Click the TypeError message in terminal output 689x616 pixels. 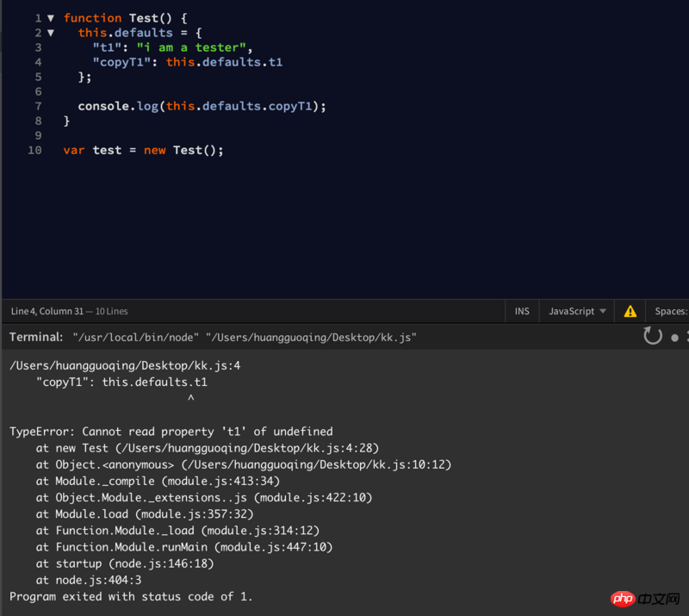coord(171,431)
